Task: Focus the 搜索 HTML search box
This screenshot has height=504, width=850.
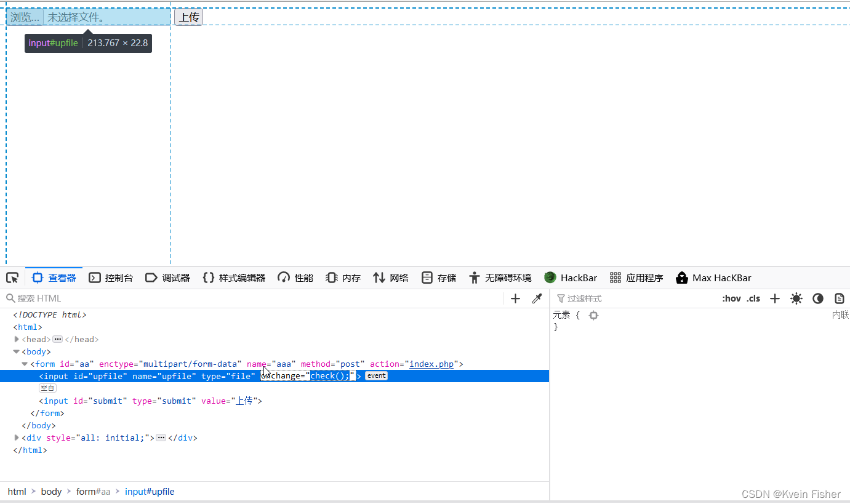Action: pos(252,298)
